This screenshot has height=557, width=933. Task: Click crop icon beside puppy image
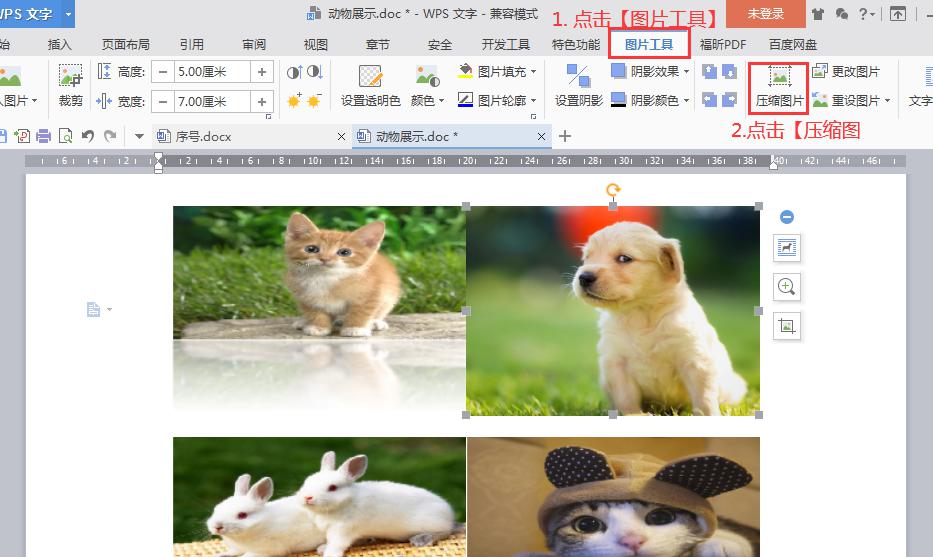pos(787,326)
